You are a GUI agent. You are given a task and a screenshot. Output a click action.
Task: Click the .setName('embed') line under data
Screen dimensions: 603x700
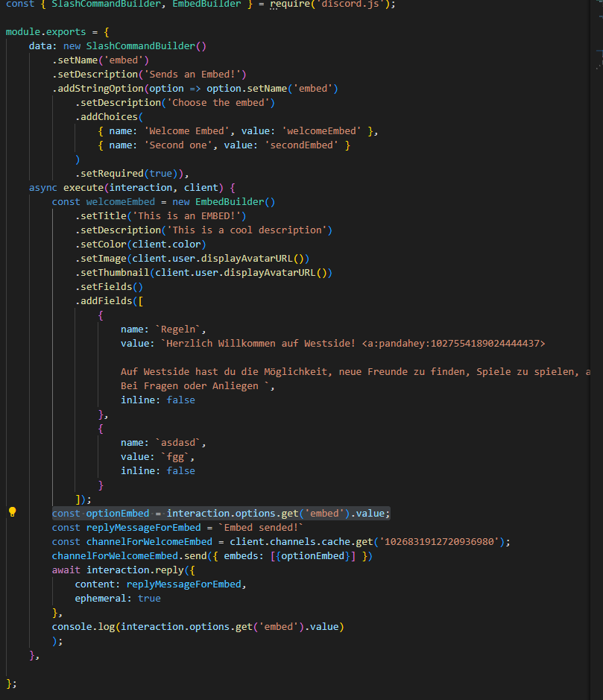point(101,60)
